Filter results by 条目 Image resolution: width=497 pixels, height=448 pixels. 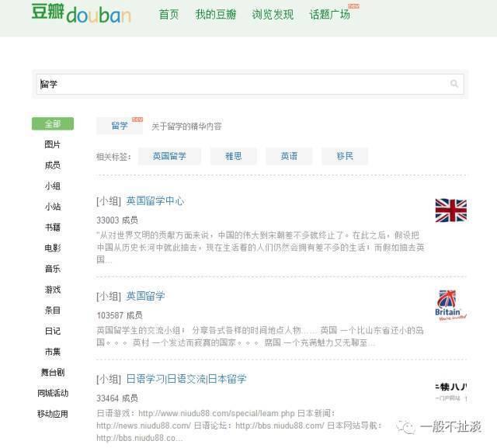pos(53,310)
